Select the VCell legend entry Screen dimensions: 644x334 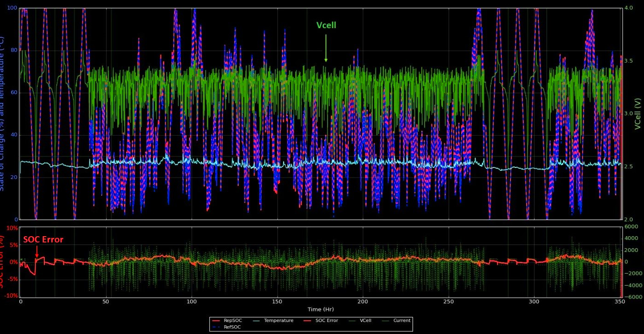point(365,320)
